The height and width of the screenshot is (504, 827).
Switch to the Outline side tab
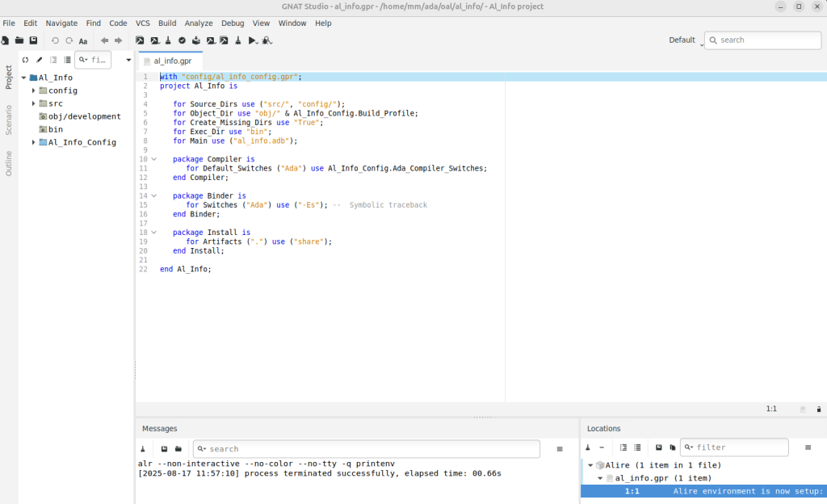tap(8, 163)
